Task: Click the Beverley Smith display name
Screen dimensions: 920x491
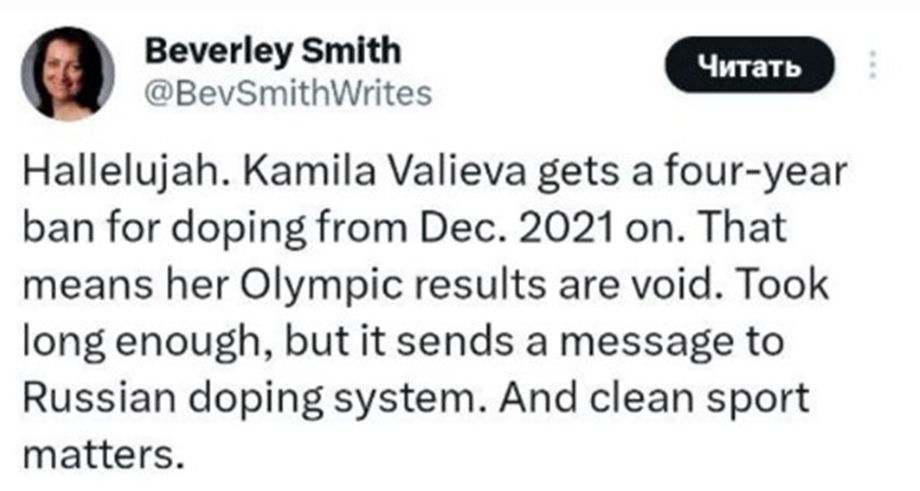Action: pos(272,50)
